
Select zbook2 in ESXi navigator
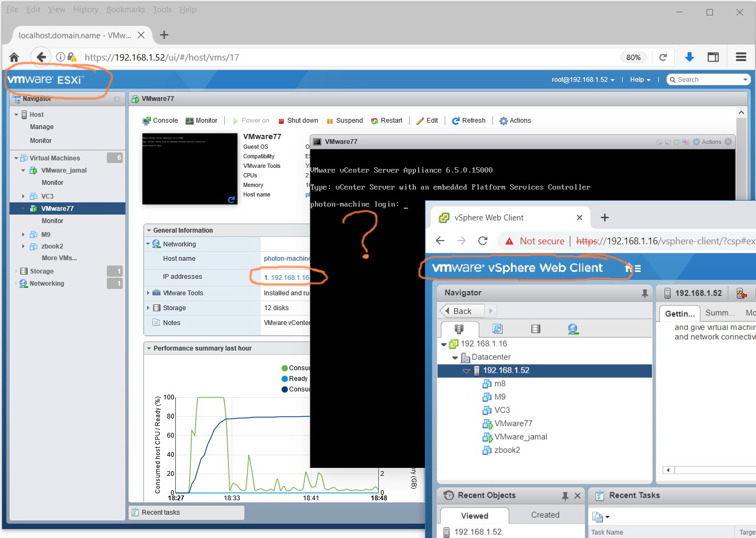click(x=52, y=246)
